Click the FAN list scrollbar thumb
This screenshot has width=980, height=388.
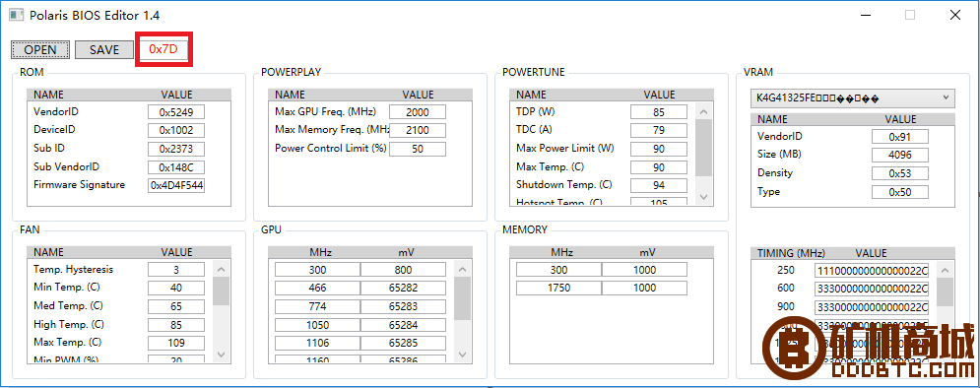pyautogui.click(x=222, y=291)
